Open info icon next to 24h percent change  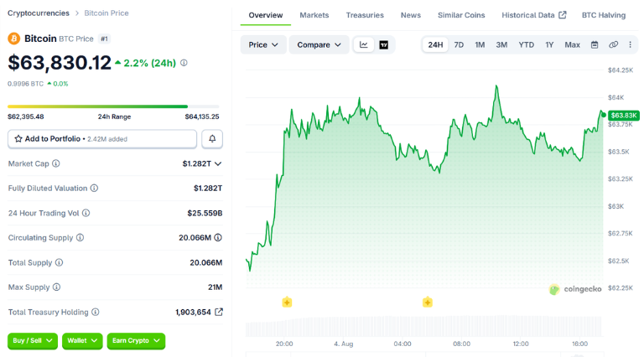[x=184, y=63]
